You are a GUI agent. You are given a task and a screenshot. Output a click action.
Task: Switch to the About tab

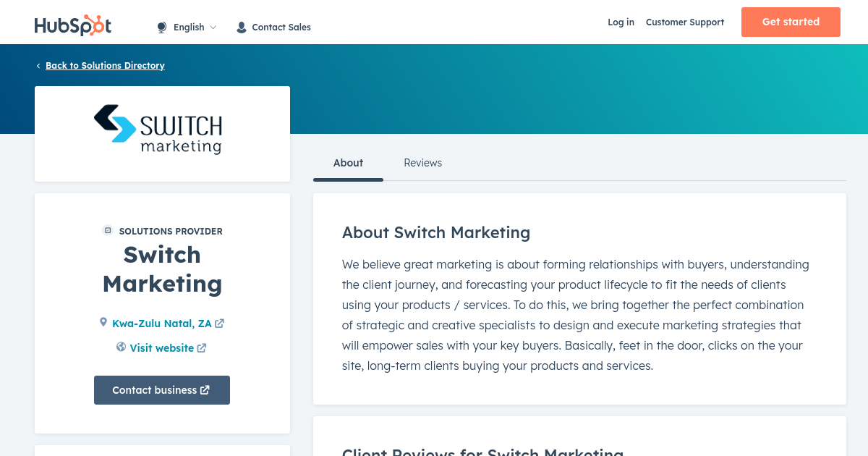(348, 163)
